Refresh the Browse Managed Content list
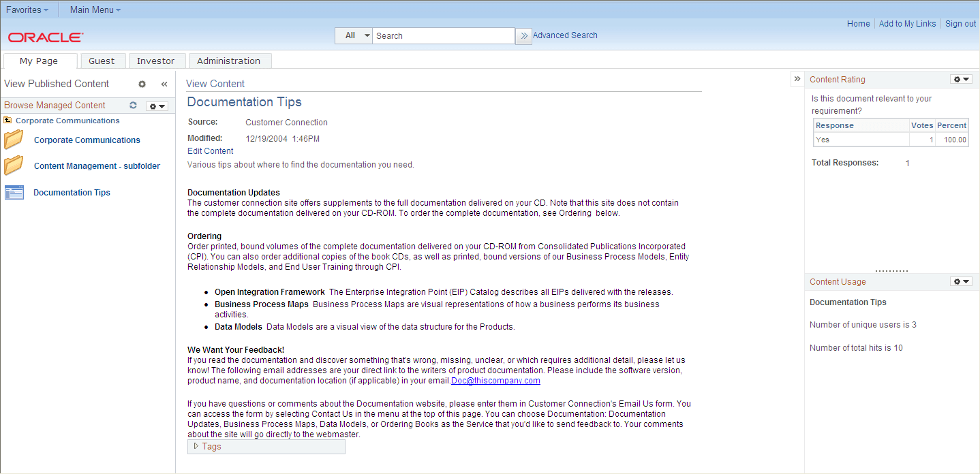This screenshot has height=474, width=980. pyautogui.click(x=133, y=105)
